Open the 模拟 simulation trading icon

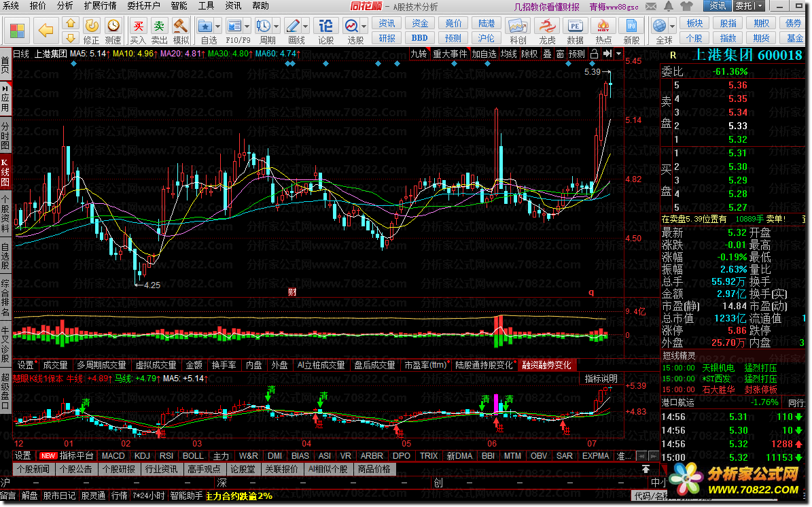coord(181,31)
